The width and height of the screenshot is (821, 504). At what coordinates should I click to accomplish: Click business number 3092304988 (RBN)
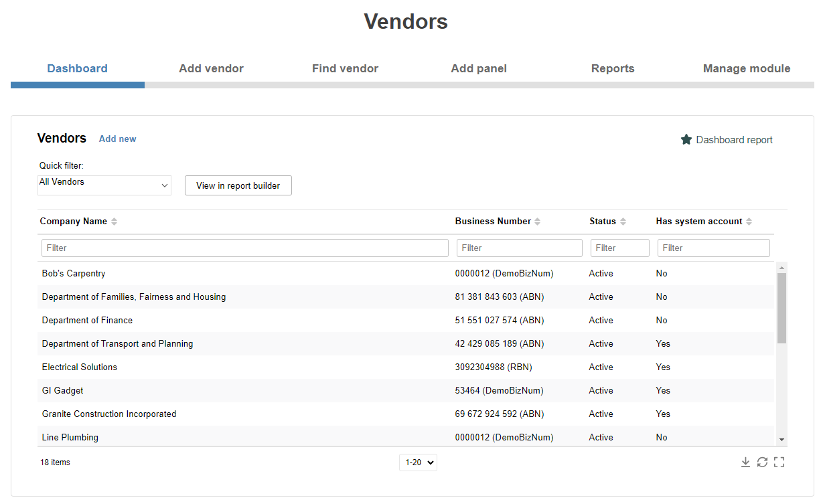(x=494, y=367)
